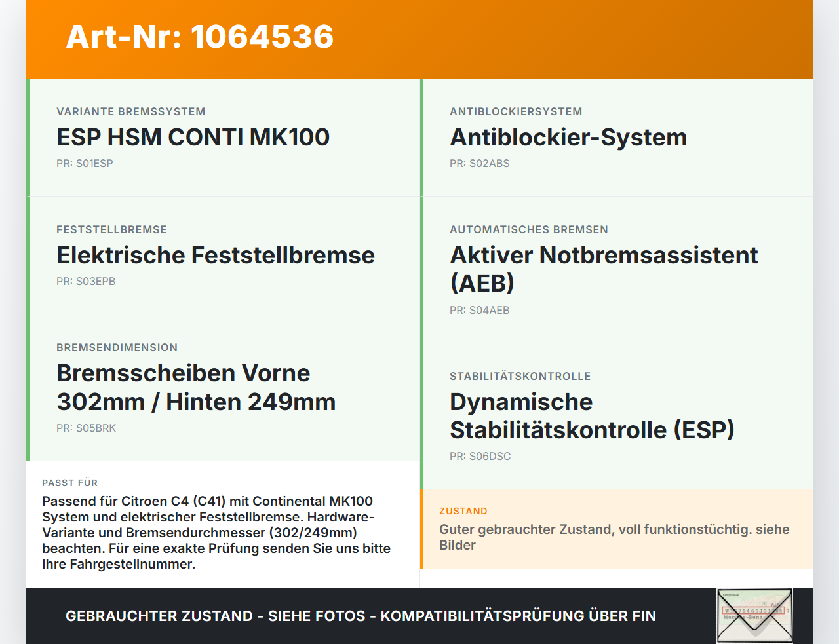Screen dimensions: 839x644
Task: Select the ESP HSM CONTI MK100 title
Action: (193, 137)
